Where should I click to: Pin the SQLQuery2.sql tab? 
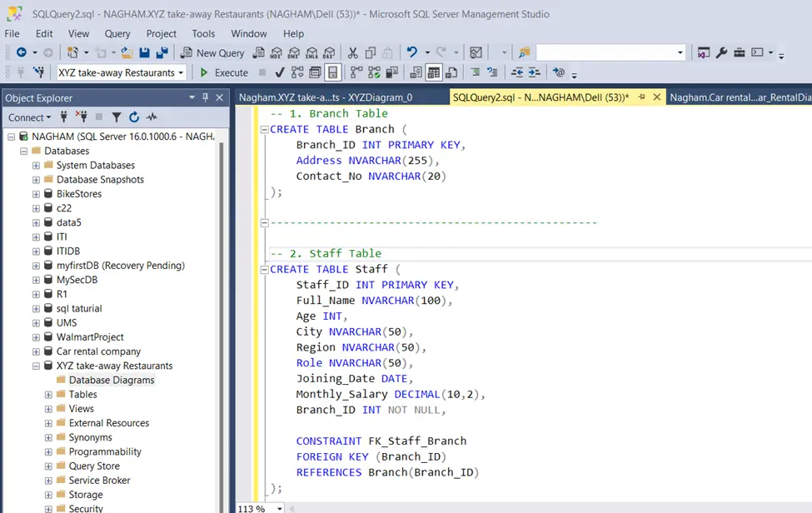tap(641, 97)
